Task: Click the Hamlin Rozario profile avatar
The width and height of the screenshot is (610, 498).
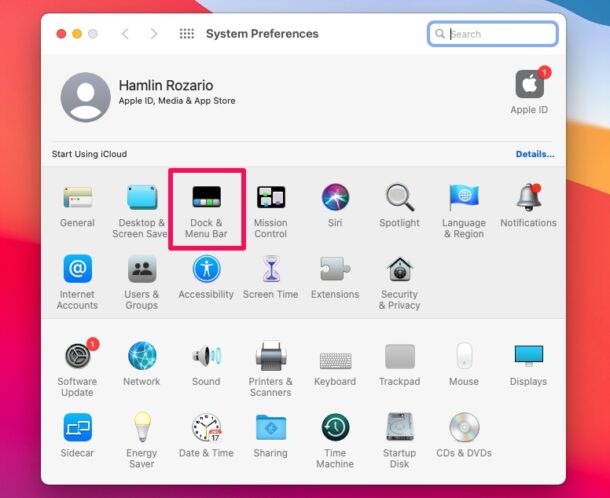Action: [x=86, y=97]
